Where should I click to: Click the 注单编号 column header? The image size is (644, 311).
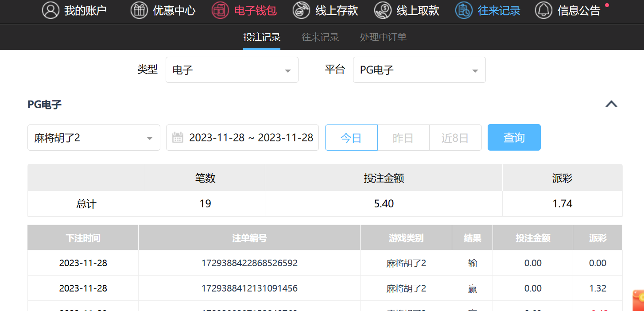(249, 238)
